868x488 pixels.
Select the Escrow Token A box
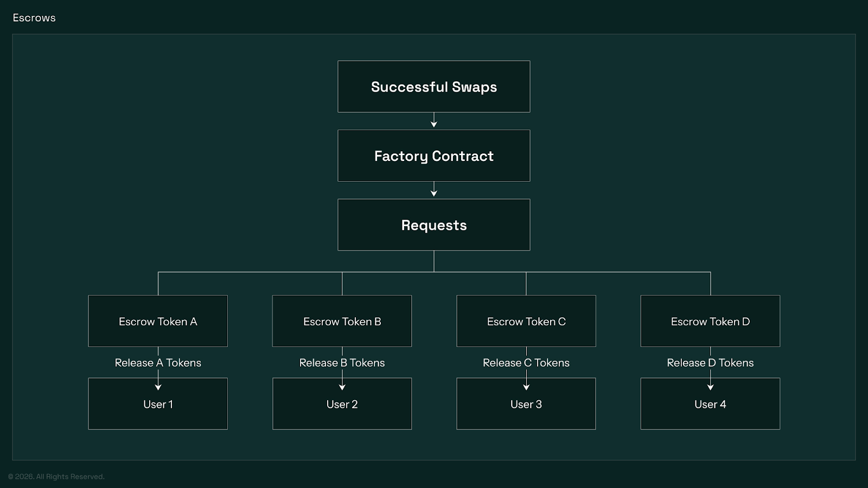pos(158,321)
